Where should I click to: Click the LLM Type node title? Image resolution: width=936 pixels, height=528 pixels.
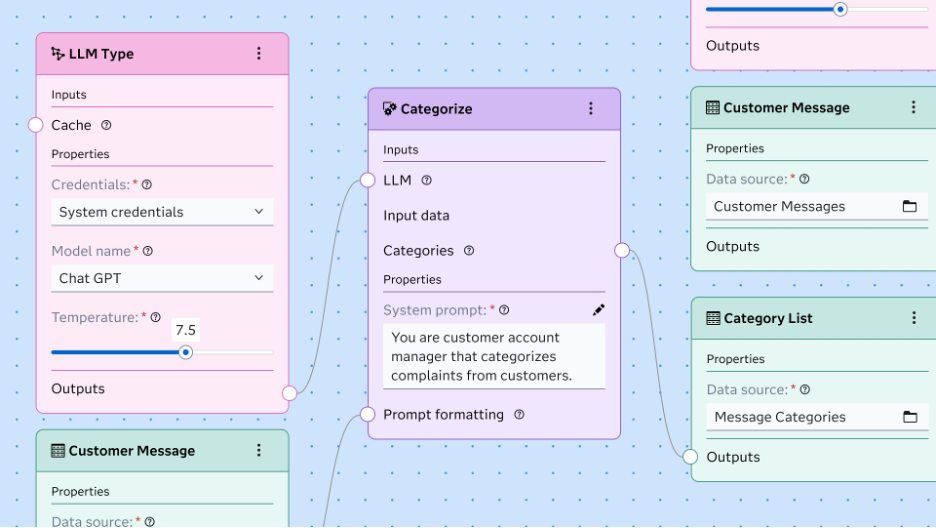pos(101,54)
